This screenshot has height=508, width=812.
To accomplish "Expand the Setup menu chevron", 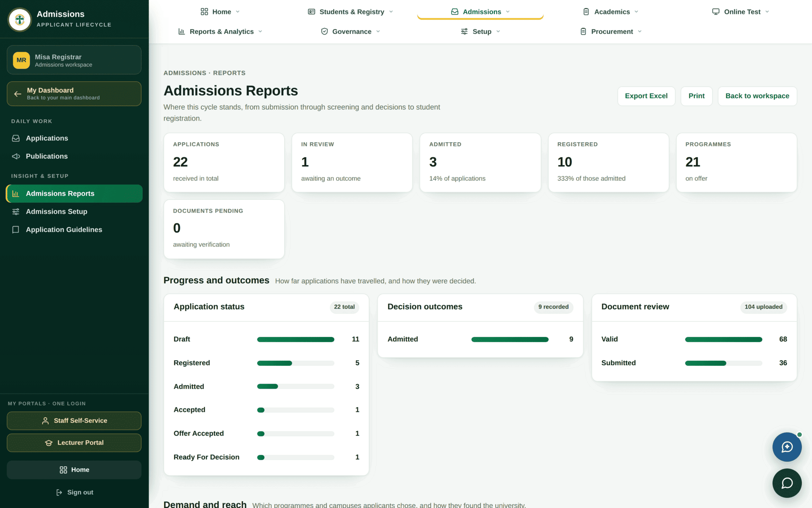I will 498,31.
